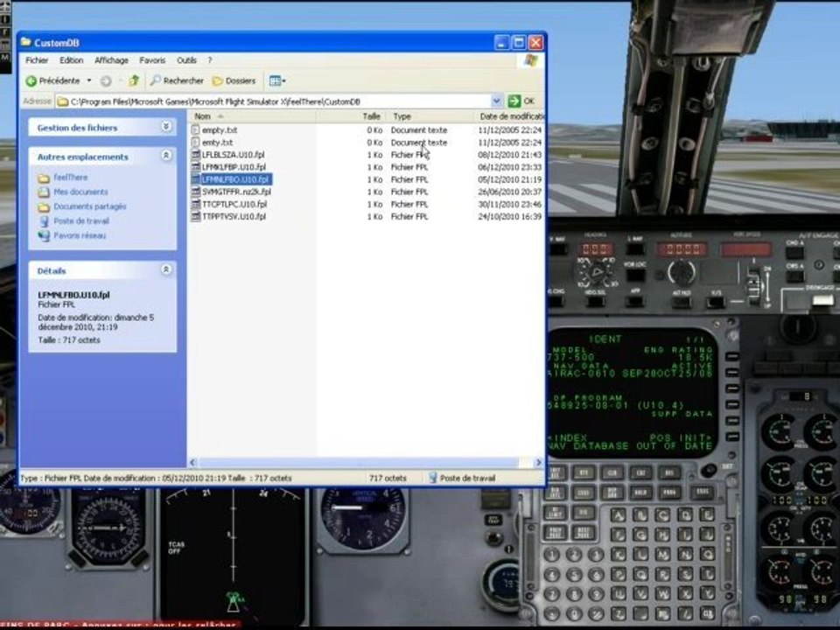Viewport: 840px width, 630px height.
Task: Open the feelThere folder link
Action: (x=70, y=178)
